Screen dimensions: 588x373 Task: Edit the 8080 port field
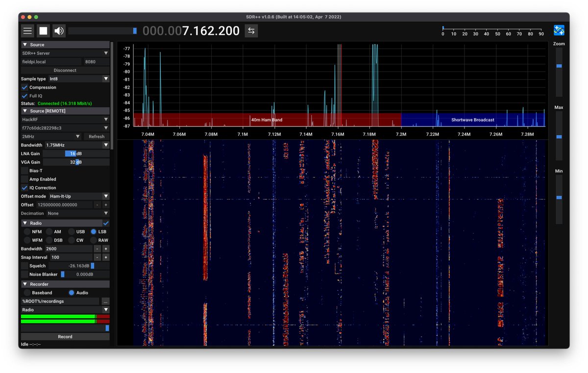(x=96, y=62)
